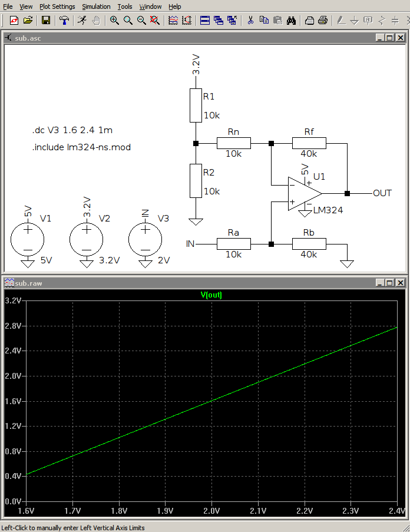Click the Cascade windows icon
This screenshot has height=532, width=410.
pos(219,21)
